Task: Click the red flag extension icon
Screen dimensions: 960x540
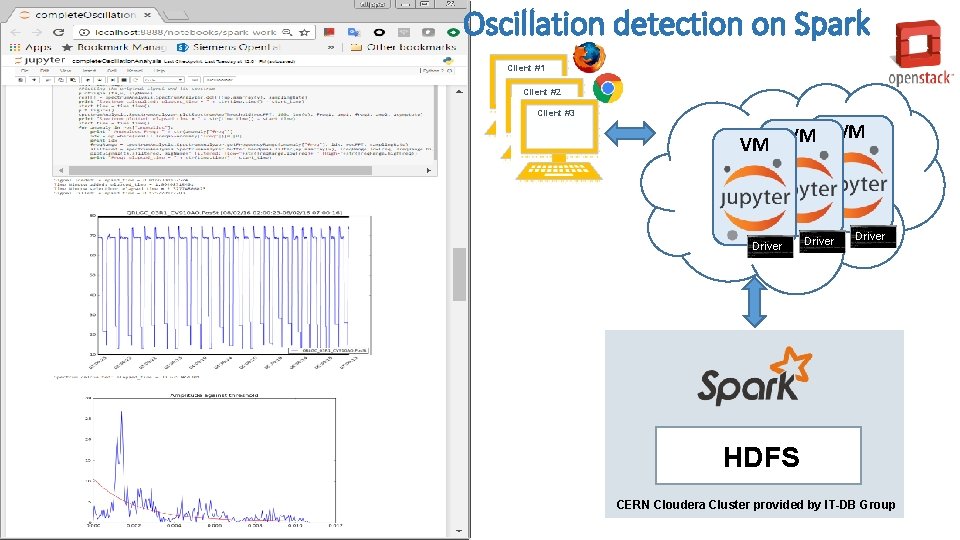Action: (329, 32)
